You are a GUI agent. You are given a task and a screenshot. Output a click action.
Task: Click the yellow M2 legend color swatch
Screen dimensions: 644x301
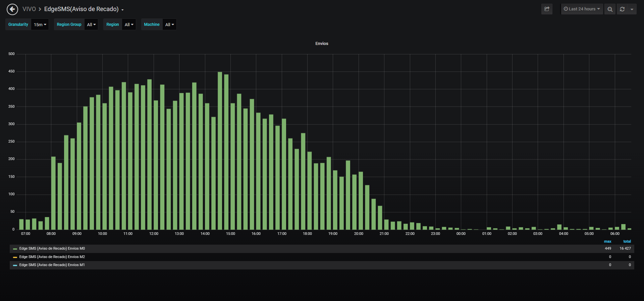tap(15, 257)
